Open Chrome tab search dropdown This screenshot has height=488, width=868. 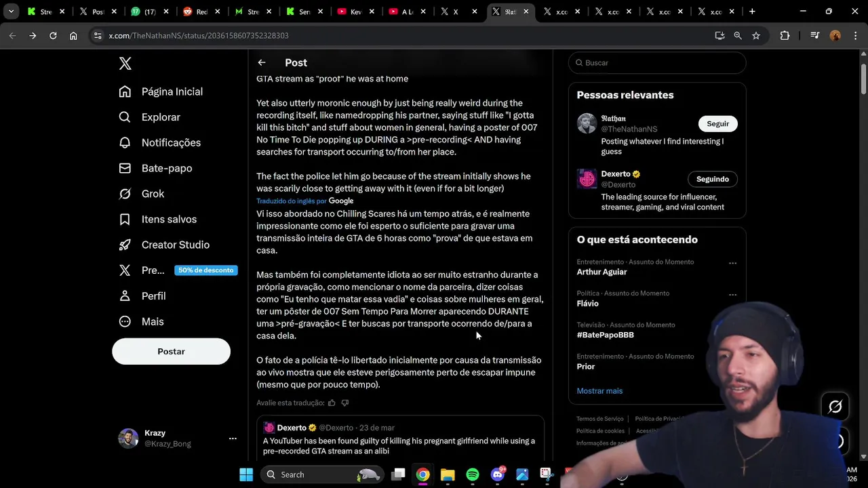[x=11, y=12]
